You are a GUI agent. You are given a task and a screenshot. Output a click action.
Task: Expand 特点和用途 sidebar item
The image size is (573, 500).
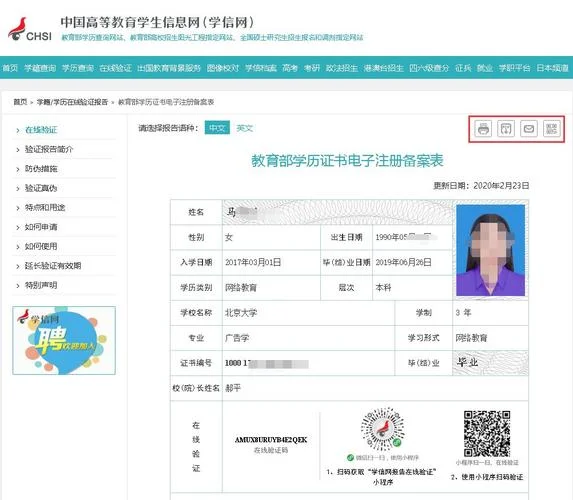click(x=45, y=208)
